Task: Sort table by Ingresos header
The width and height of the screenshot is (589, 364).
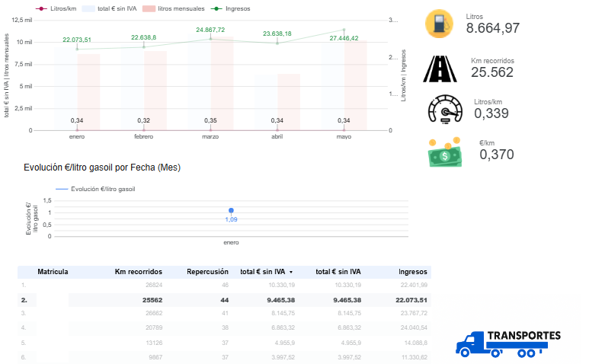Action: click(x=413, y=272)
